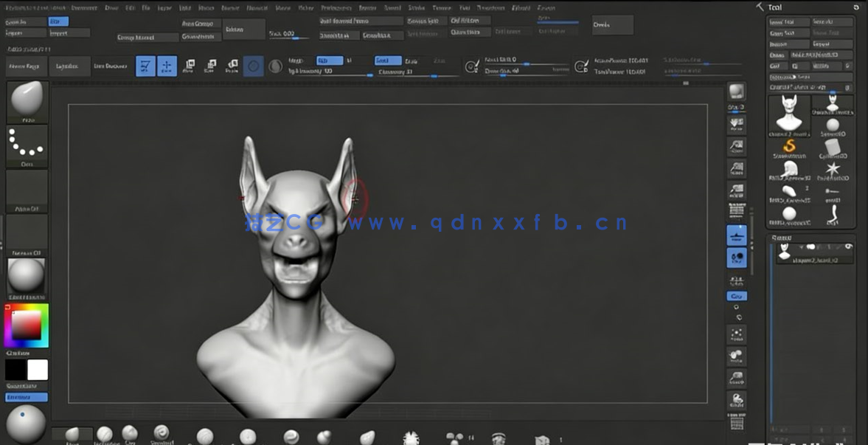Viewport: 868px width, 445px height.
Task: Click the Export button at the top left
Action: tap(18, 32)
